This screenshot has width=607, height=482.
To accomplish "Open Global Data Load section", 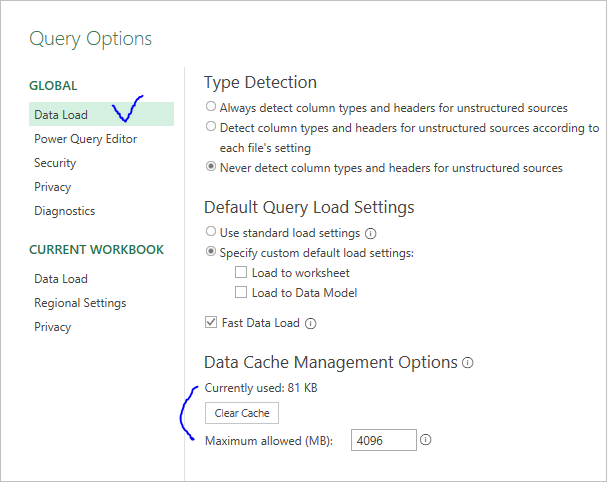I will point(61,115).
